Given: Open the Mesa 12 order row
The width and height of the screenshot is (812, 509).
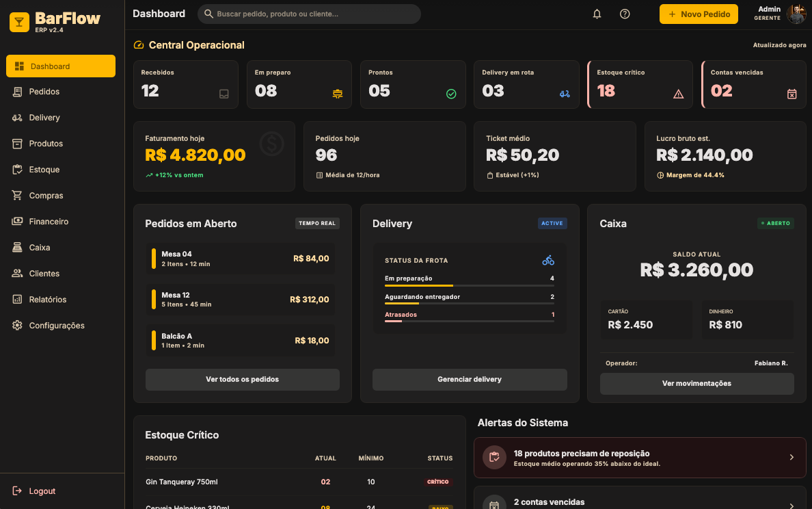Looking at the screenshot, I should click(241, 300).
